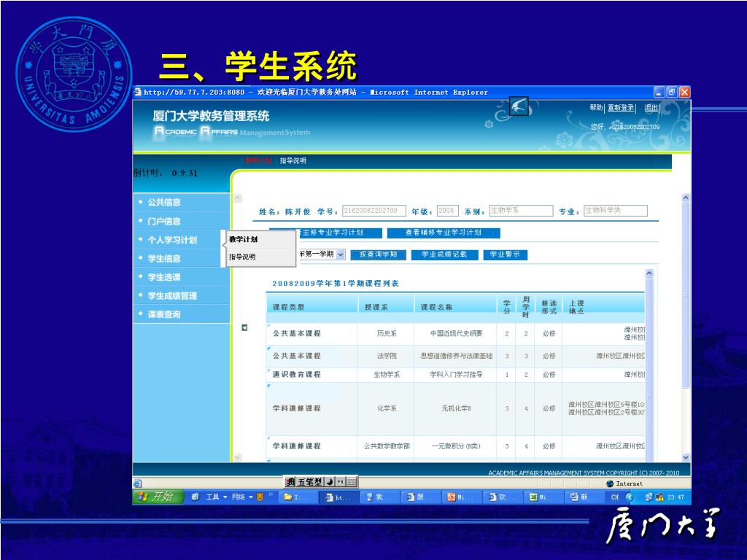
Task: Expand hidden tray icons arrow
Action: tap(630, 497)
